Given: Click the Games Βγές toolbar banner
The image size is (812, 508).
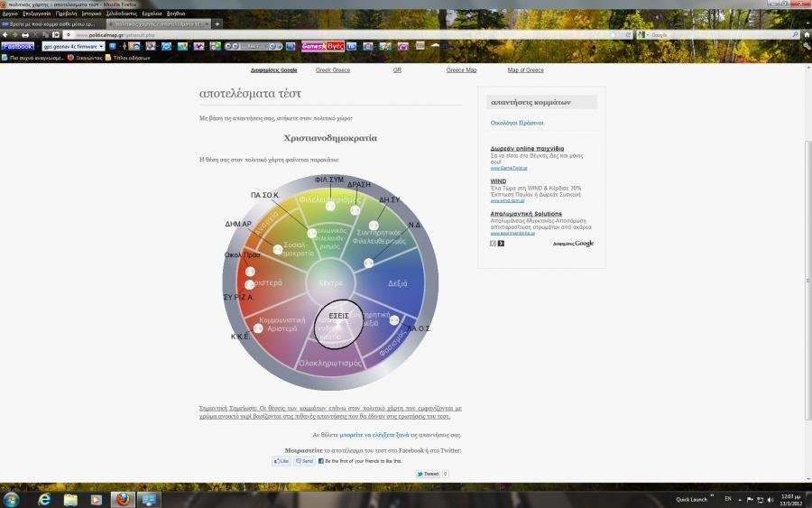Looking at the screenshot, I should pyautogui.click(x=323, y=46).
